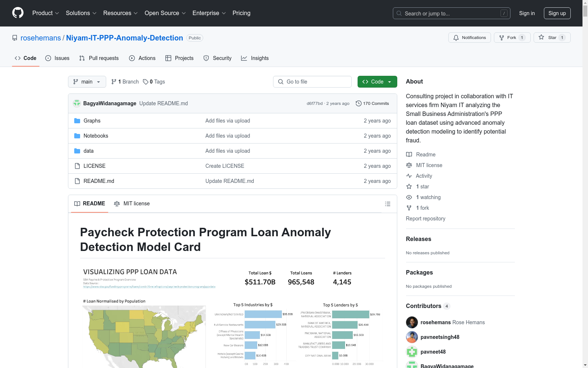Click the repository book icon beside rosehemans

point(15,38)
